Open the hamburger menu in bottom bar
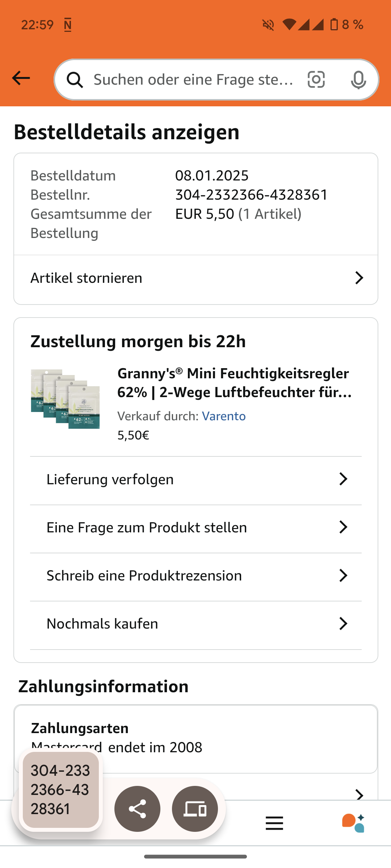This screenshot has height=868, width=391. coord(274,824)
